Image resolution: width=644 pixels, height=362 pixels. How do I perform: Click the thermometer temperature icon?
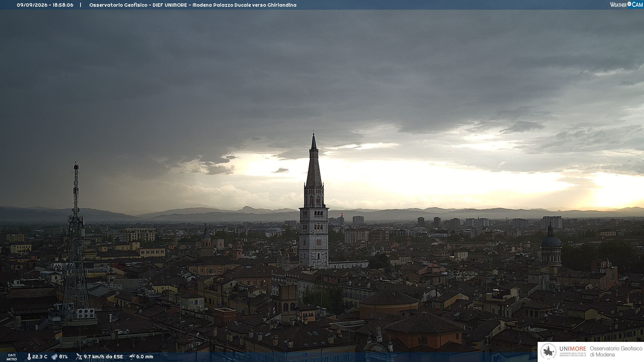pyautogui.click(x=29, y=357)
